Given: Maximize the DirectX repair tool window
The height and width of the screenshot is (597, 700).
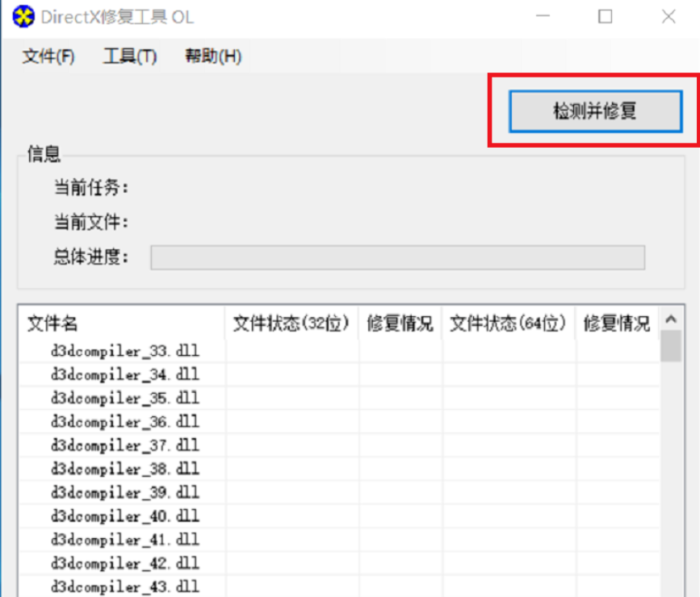Looking at the screenshot, I should tap(605, 17).
